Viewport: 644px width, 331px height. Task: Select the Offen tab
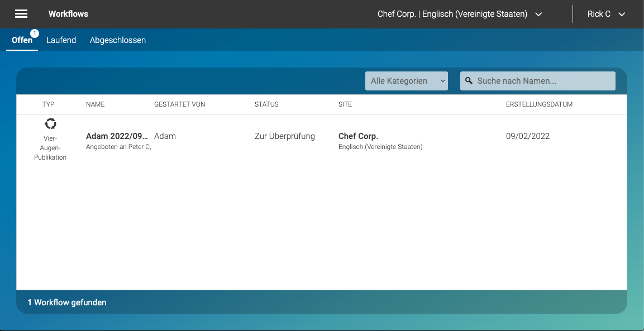[x=22, y=40]
